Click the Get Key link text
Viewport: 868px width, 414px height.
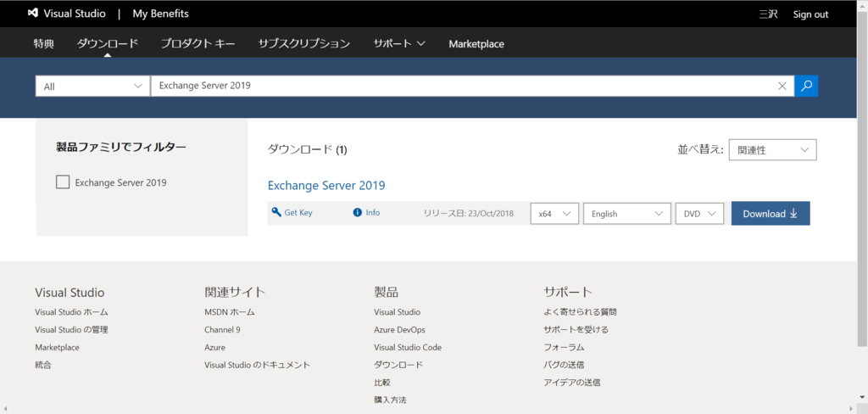tap(298, 212)
